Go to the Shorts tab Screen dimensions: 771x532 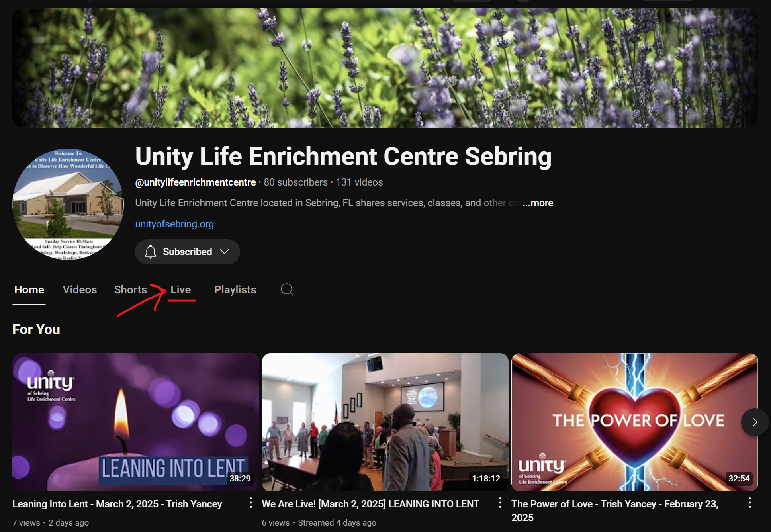point(130,289)
